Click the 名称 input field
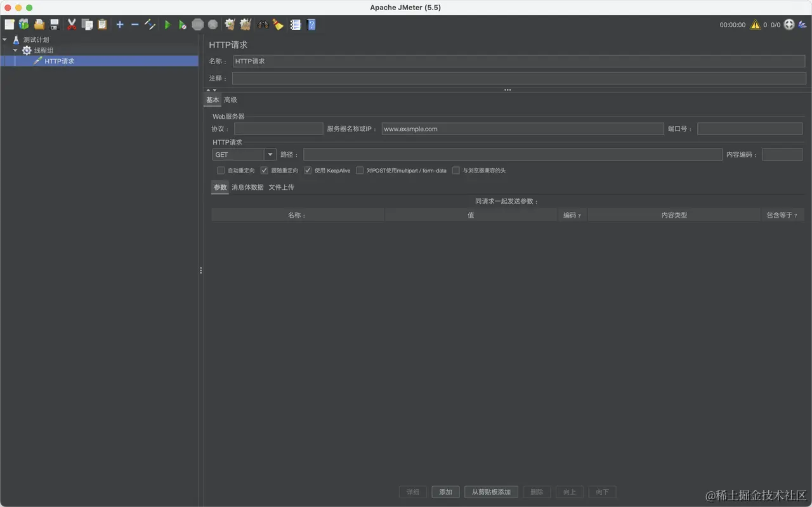Image resolution: width=812 pixels, height=507 pixels. (519, 62)
